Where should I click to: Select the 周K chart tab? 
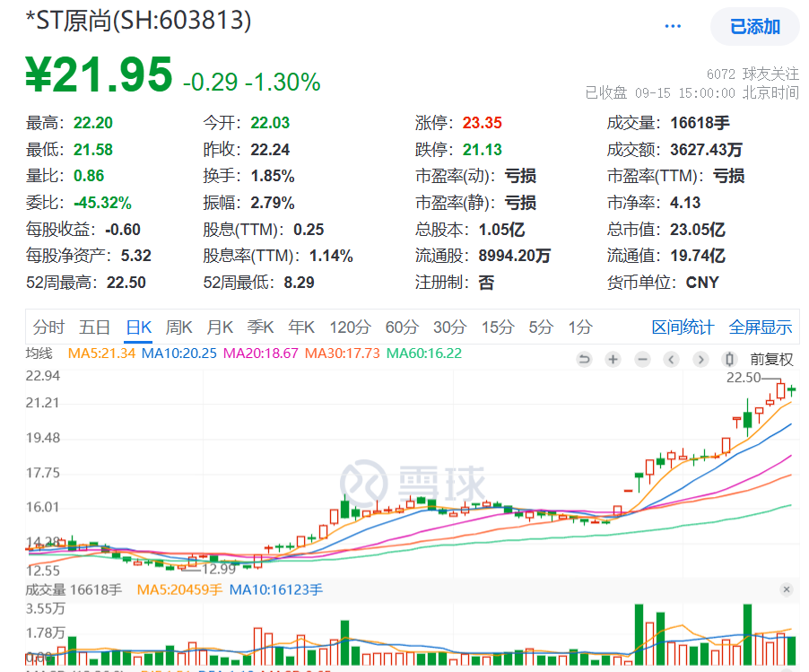[178, 327]
